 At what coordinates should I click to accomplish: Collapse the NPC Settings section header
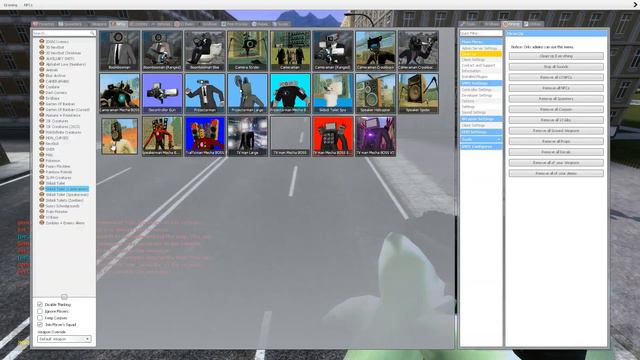[481, 83]
